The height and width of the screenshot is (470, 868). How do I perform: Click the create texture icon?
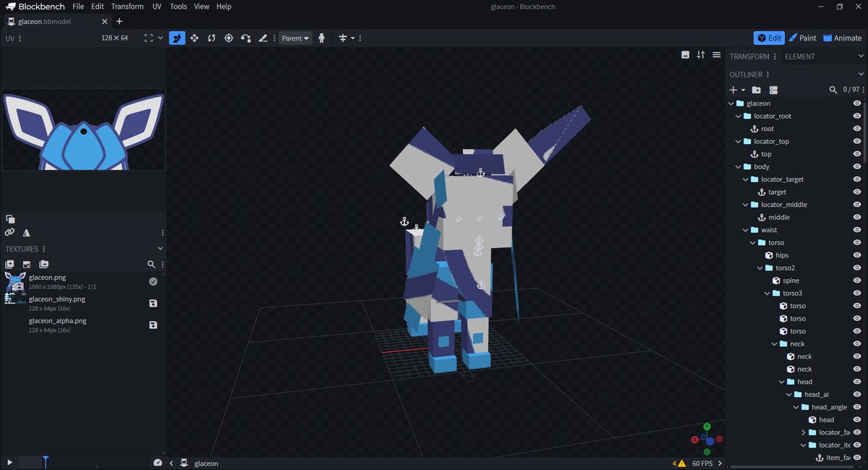[x=10, y=265]
